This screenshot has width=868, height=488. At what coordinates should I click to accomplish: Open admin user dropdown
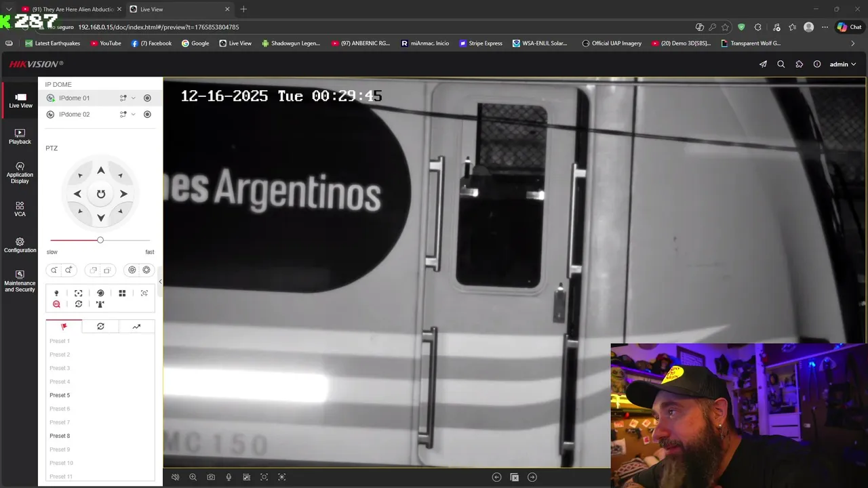843,64
